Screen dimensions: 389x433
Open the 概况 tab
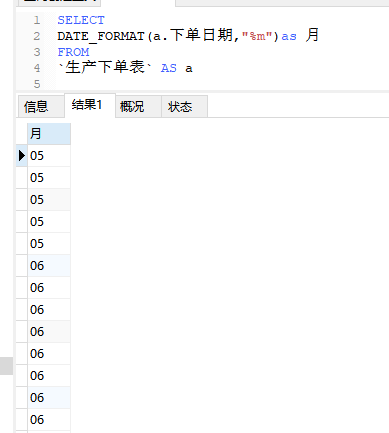(x=138, y=107)
